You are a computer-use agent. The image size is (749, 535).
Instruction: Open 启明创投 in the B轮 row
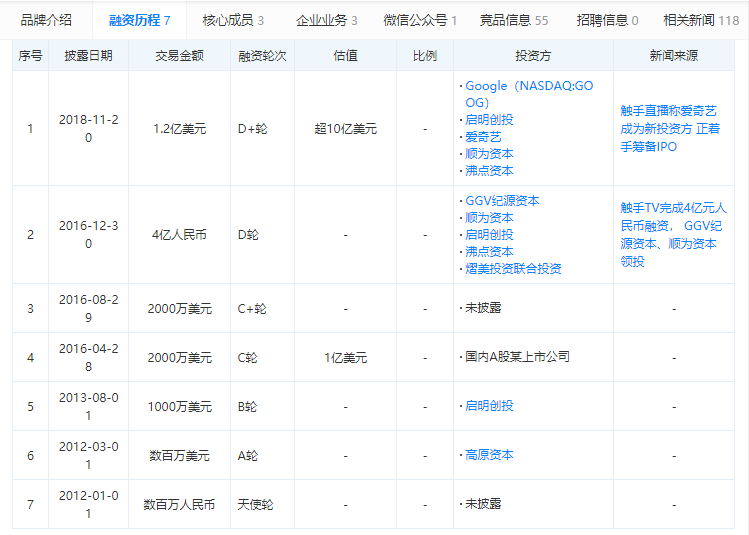click(489, 406)
